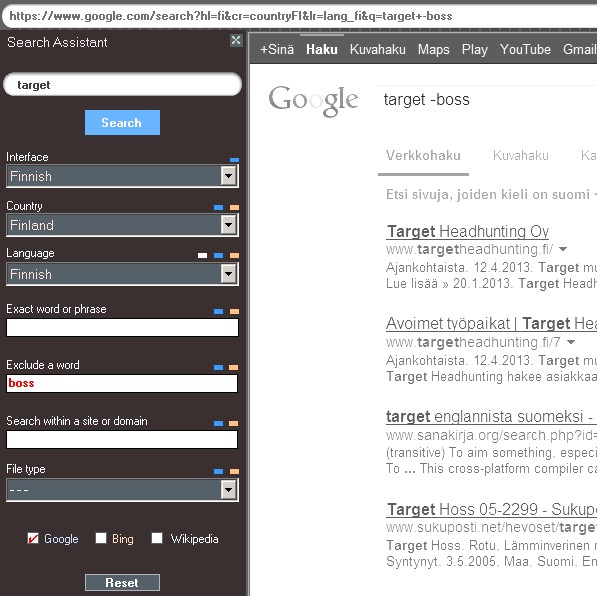597x596 pixels.
Task: Click the Search within a site field
Action: [x=122, y=439]
